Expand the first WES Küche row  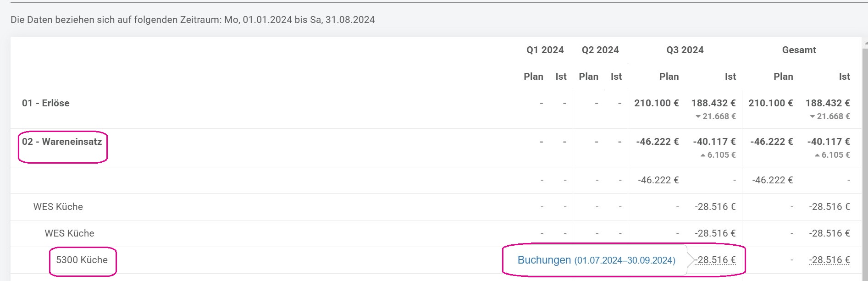(x=58, y=207)
